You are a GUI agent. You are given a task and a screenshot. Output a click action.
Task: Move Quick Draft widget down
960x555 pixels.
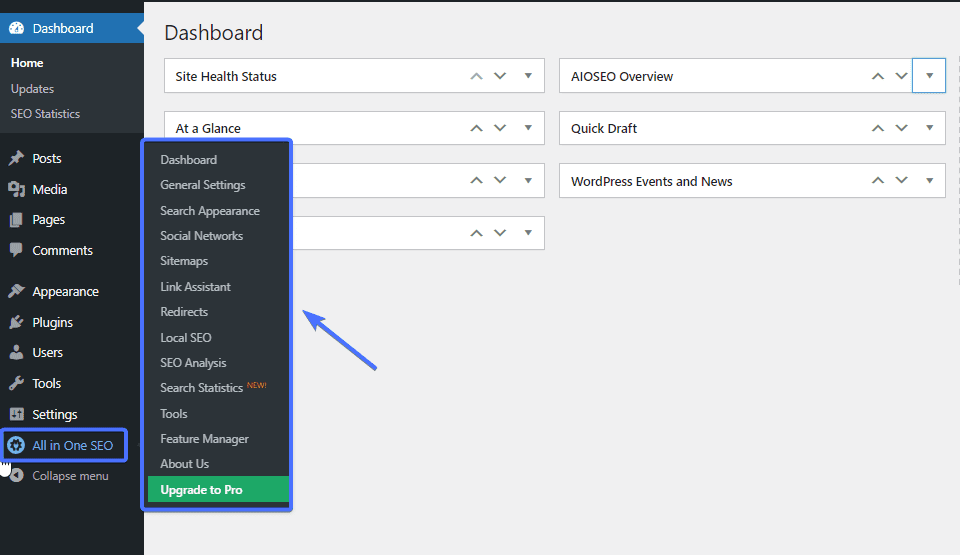coord(901,128)
